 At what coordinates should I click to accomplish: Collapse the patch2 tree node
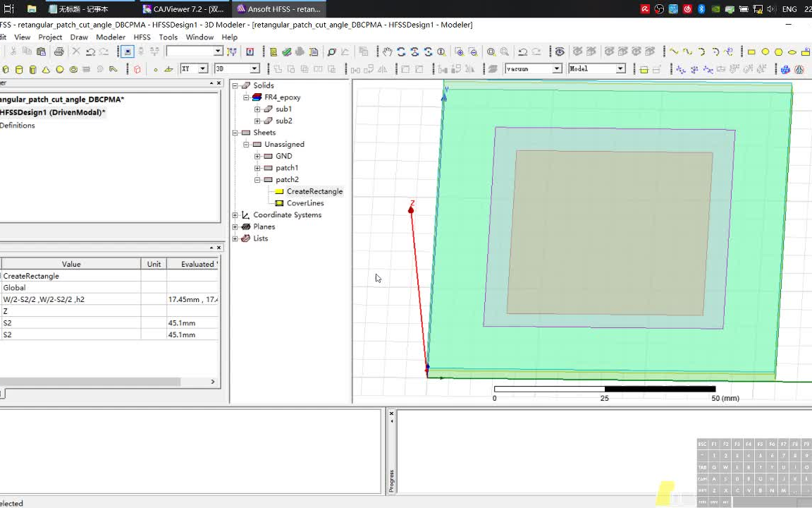coord(257,180)
